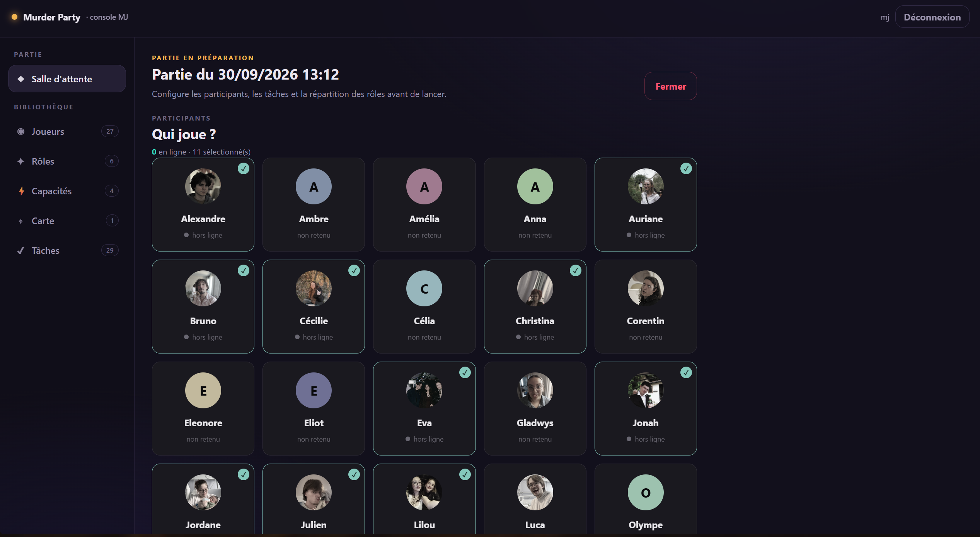Deselect Auriane via her checkmark badge
The image size is (980, 537).
(686, 168)
